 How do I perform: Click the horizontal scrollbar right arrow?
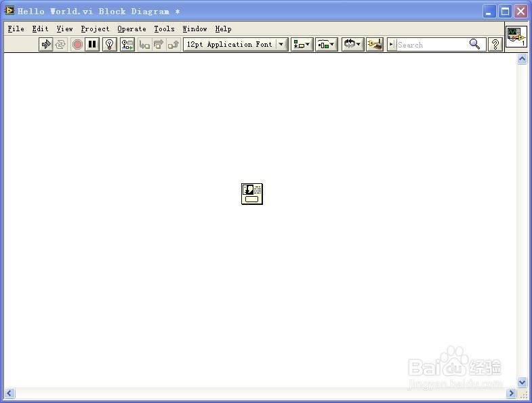[x=511, y=393]
